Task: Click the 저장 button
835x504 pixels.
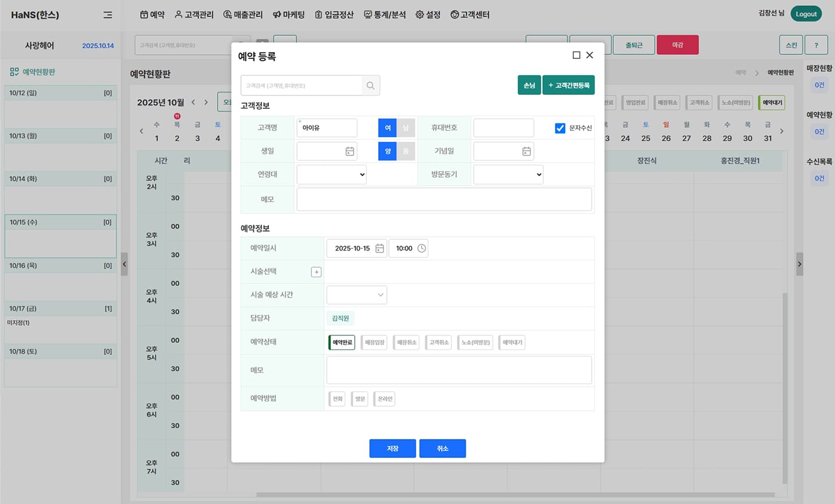Action: [392, 449]
